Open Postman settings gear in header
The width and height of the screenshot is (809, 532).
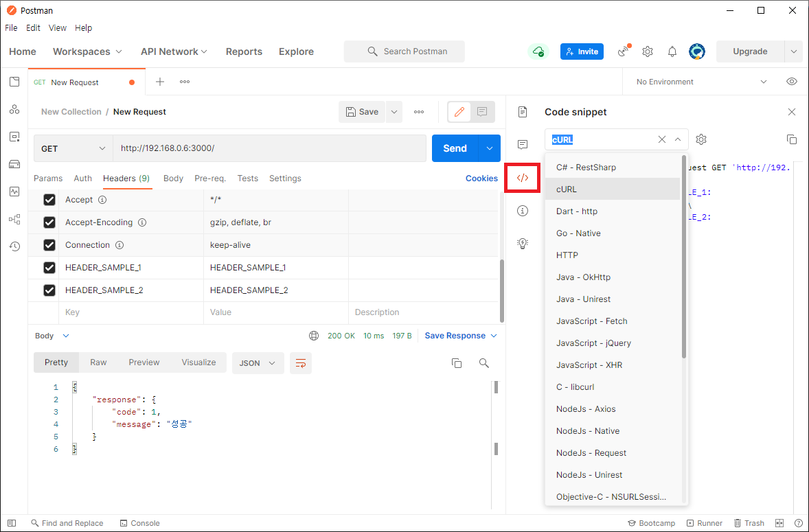[648, 51]
